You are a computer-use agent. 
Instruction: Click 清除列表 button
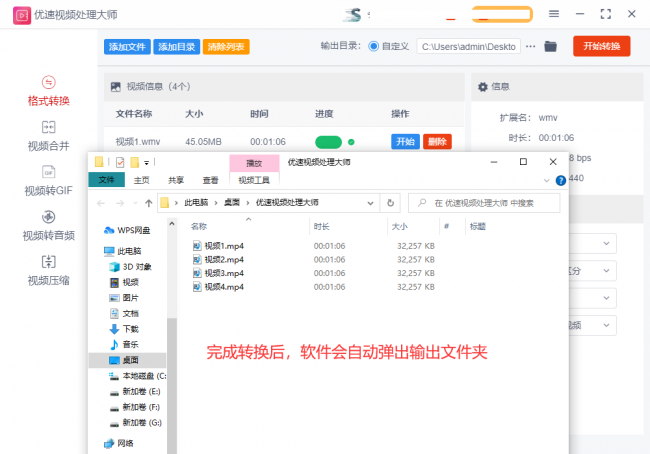pyautogui.click(x=226, y=47)
